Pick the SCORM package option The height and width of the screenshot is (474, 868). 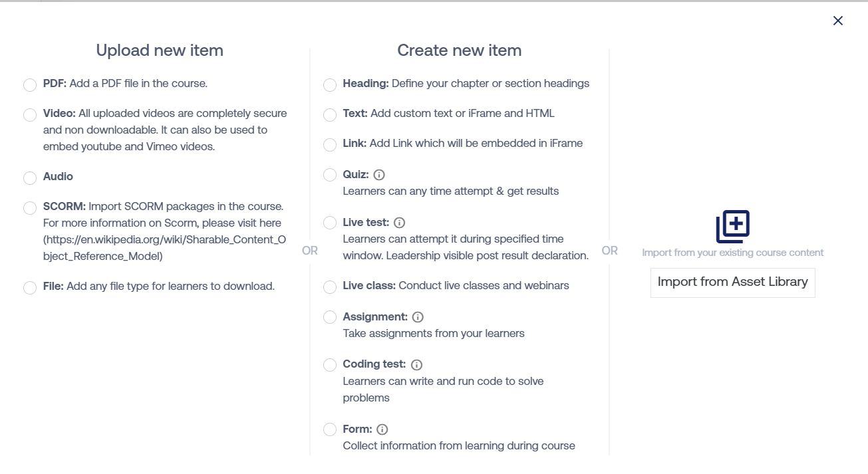(x=30, y=208)
